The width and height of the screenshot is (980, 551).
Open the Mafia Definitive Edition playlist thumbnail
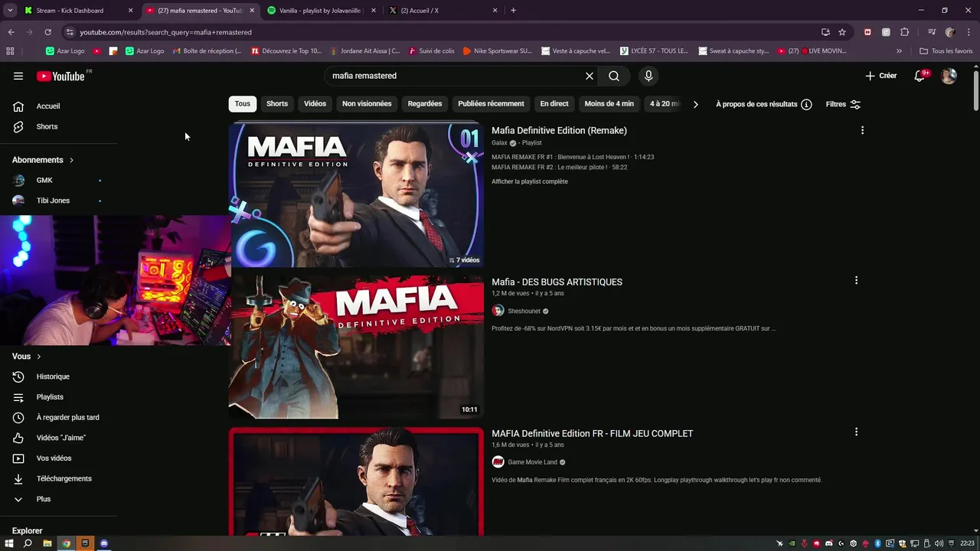point(356,194)
